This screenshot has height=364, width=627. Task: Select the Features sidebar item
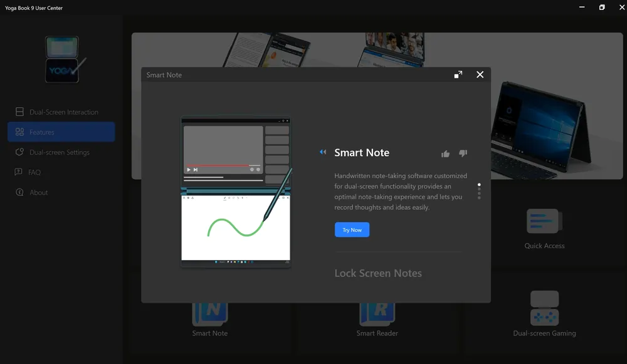point(61,132)
